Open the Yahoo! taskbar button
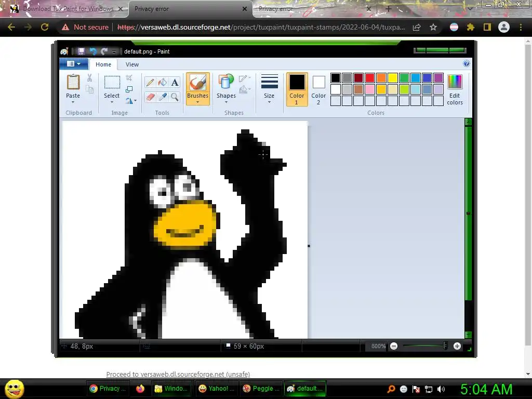 click(x=216, y=389)
